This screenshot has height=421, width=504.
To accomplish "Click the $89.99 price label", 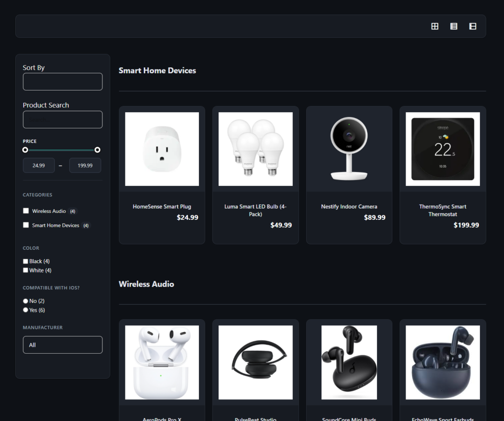I will [x=375, y=217].
